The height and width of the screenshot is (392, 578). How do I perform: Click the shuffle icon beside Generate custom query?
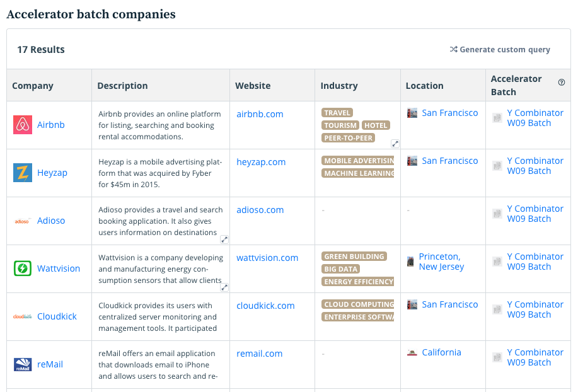click(x=453, y=49)
